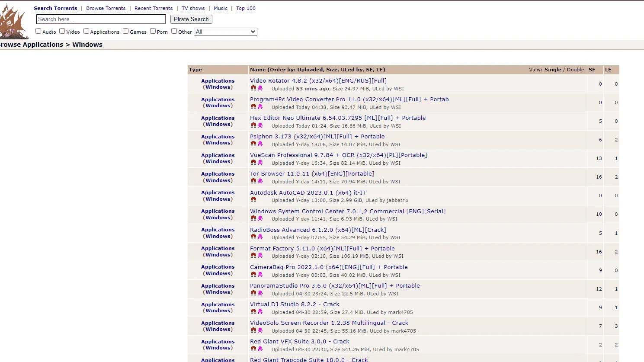Go to Recent Torrents
The image size is (644, 362).
pyautogui.click(x=154, y=8)
